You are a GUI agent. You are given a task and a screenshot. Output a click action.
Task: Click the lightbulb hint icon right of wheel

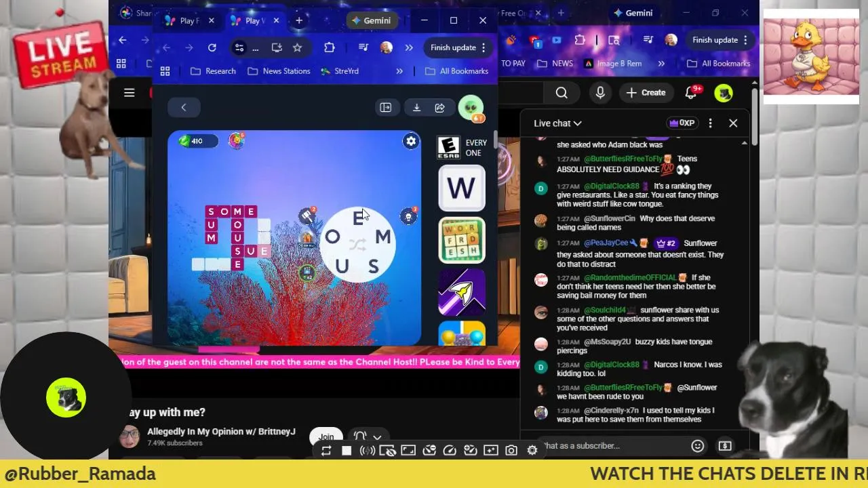[x=408, y=216]
